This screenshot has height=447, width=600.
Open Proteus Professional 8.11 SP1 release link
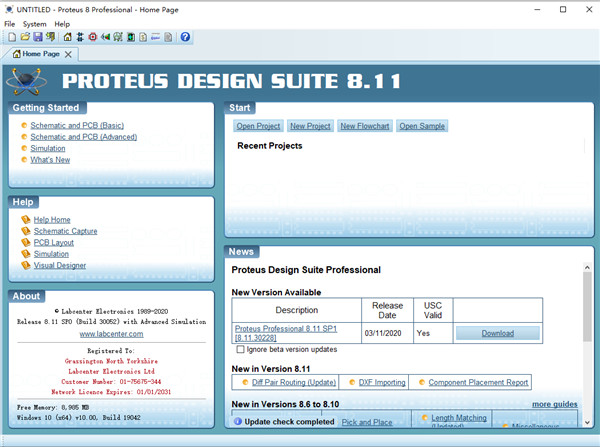(x=286, y=333)
